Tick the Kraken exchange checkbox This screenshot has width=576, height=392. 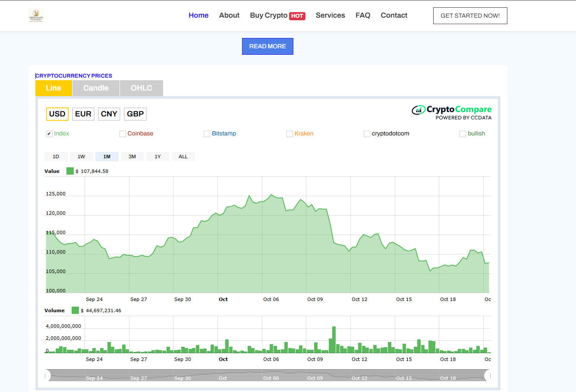pyautogui.click(x=290, y=134)
